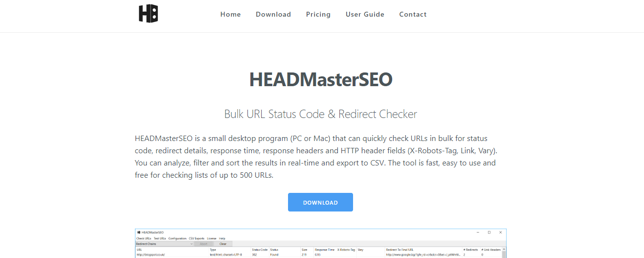
Task: Open the Configuration menu
Action: [178, 238]
